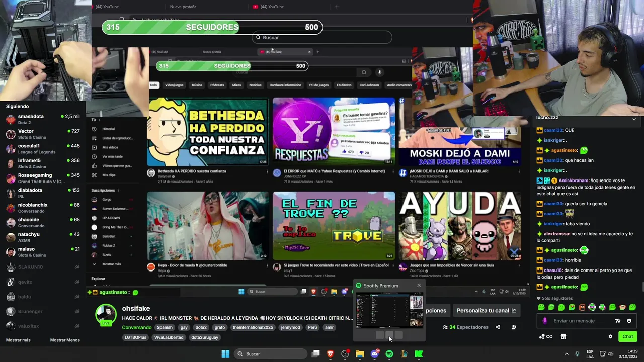Click previous track in the Spotify preview
Image resolution: width=644 pixels, height=362 pixels.
click(x=380, y=335)
